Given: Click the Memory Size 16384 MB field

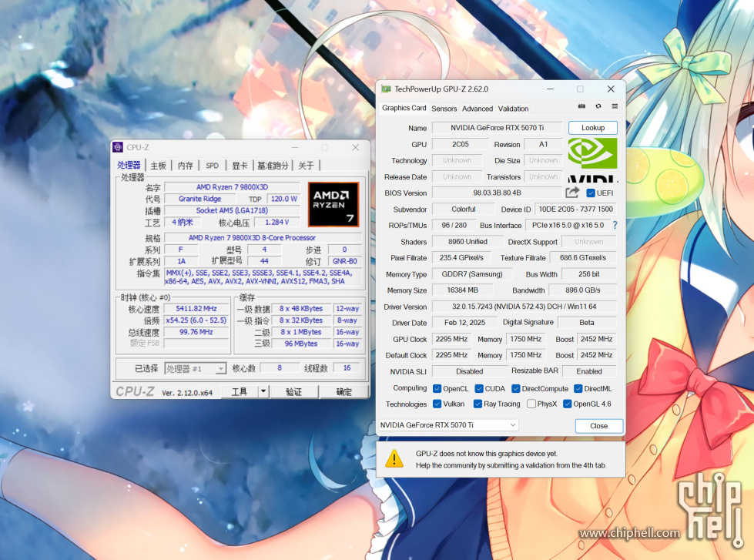Looking at the screenshot, I should click(x=462, y=290).
